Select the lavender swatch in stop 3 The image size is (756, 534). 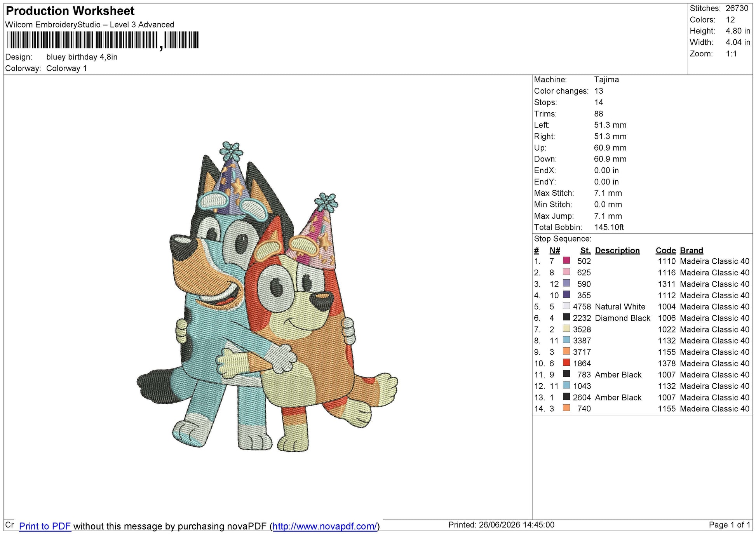pos(566,284)
